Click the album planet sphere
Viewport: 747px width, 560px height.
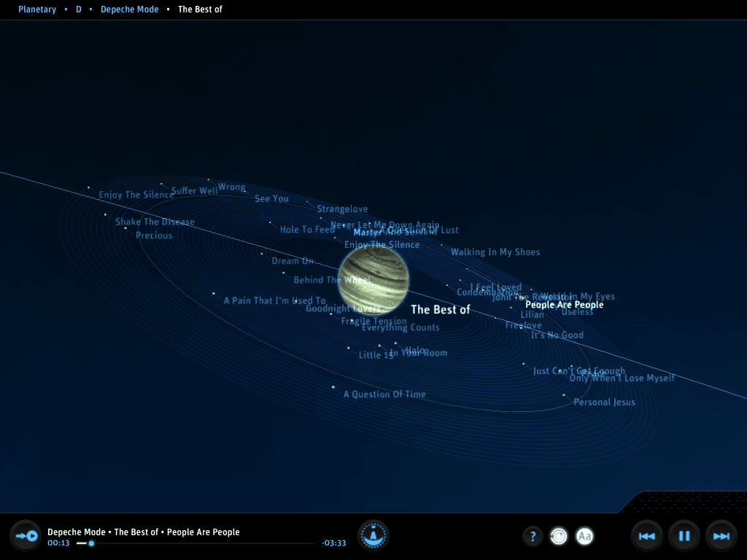click(373, 280)
